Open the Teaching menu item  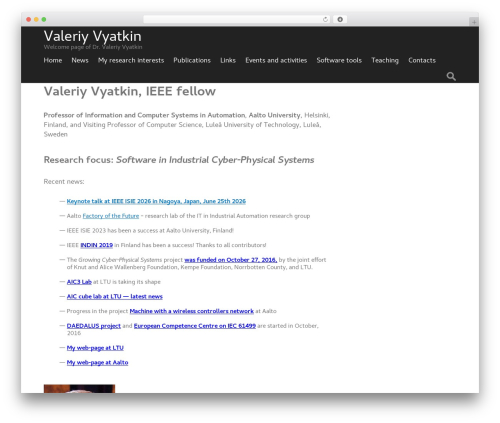385,60
